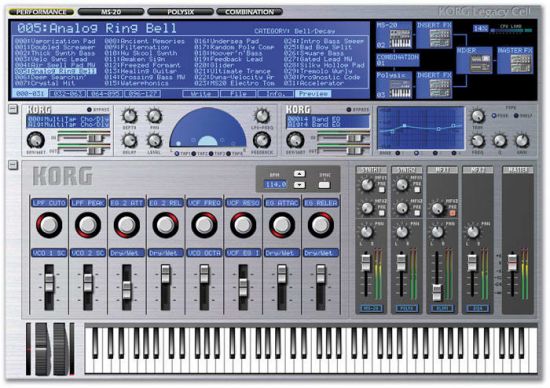Toggle BYPASS on the 4 Band EQ effect

(349, 110)
